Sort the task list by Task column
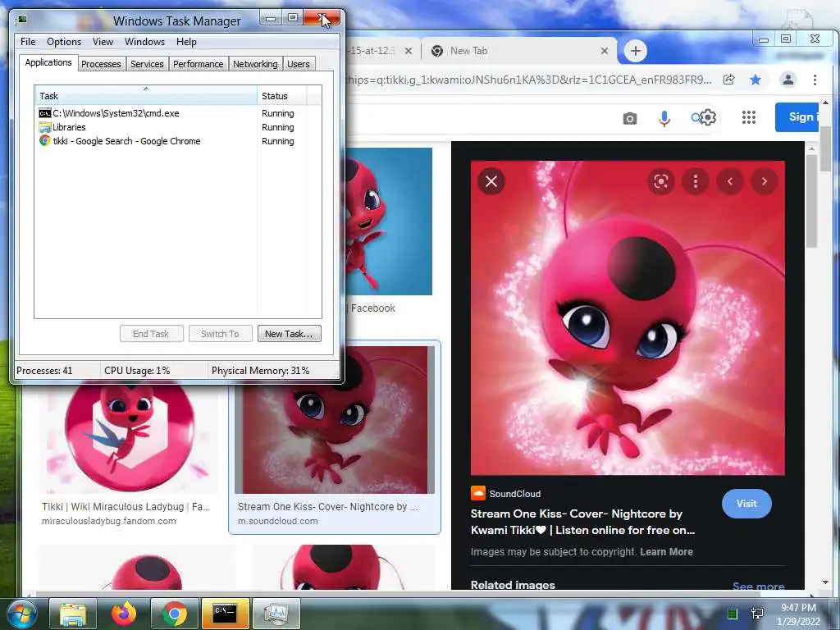Screen dimensions: 840x630 [x=146, y=96]
